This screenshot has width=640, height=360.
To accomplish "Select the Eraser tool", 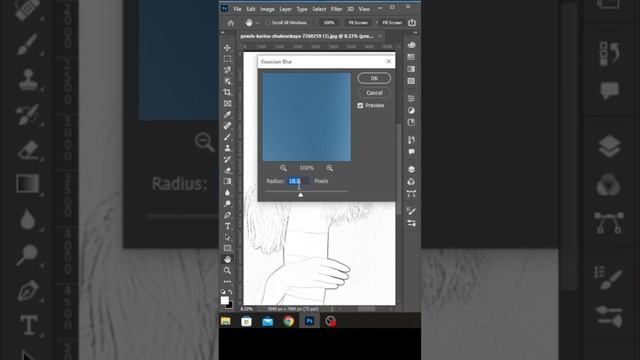I will pos(227,170).
